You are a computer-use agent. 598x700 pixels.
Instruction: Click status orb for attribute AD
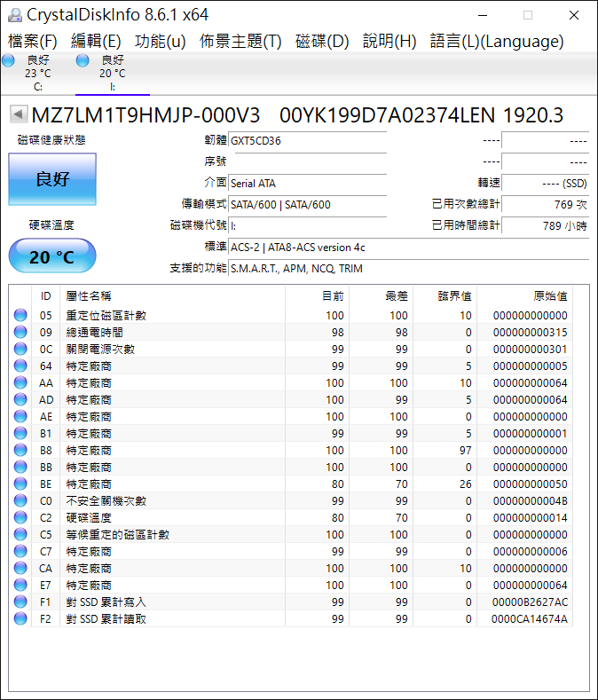click(20, 399)
